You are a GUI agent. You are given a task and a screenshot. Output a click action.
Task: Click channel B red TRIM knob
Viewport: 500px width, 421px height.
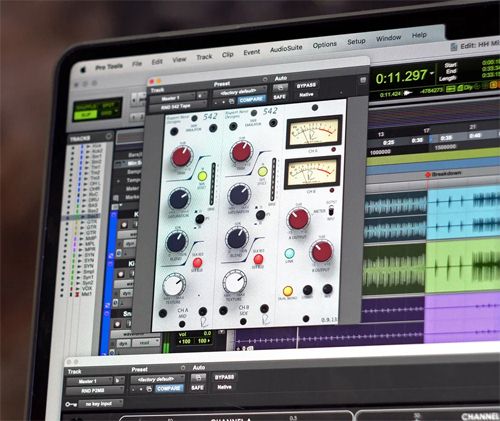point(241,152)
